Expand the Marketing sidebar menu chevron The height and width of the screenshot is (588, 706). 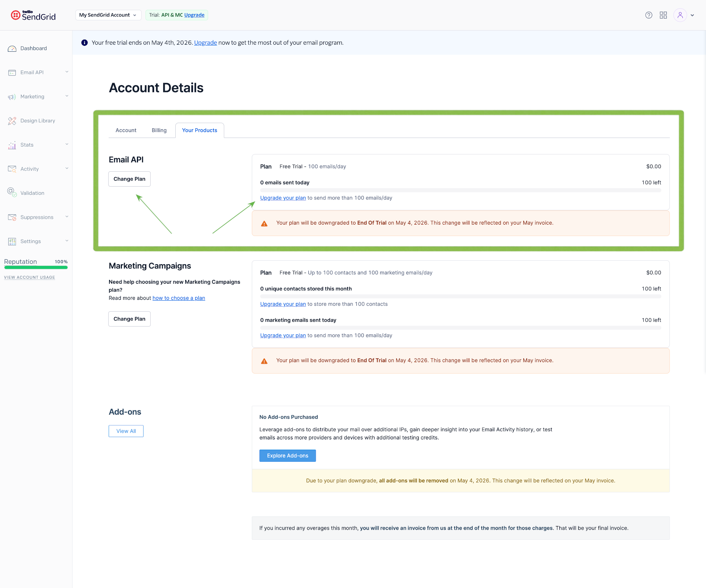(67, 96)
